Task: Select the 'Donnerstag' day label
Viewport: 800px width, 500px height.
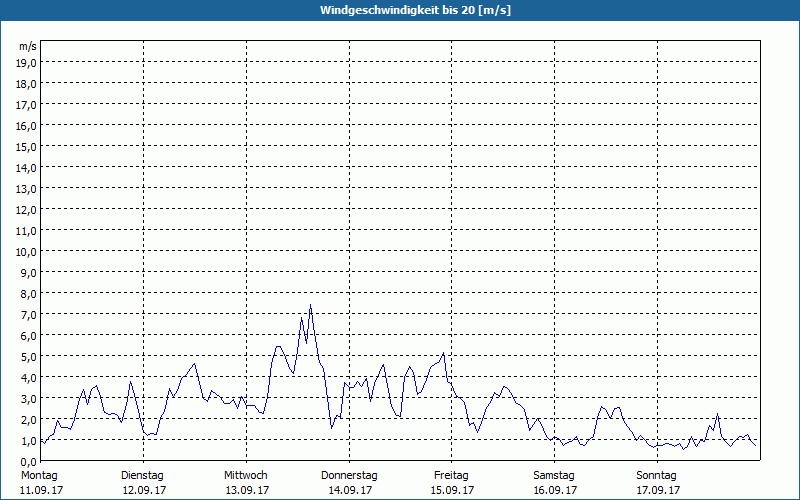Action: 349,475
